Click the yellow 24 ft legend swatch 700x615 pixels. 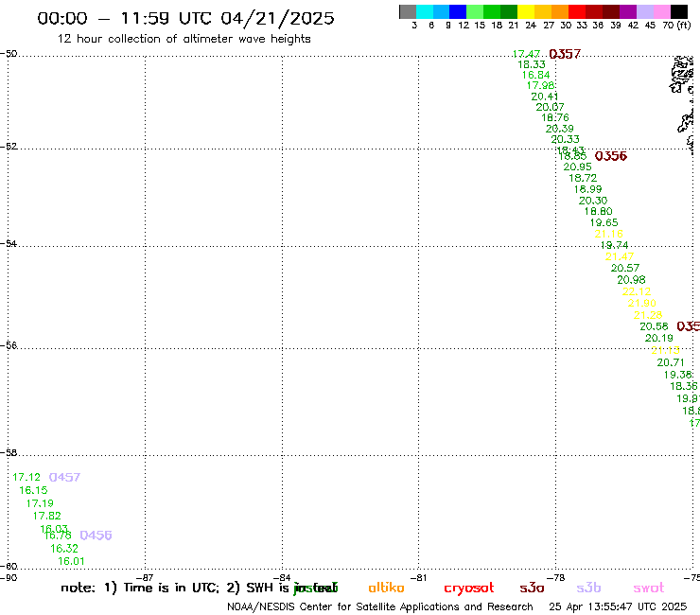click(x=526, y=12)
